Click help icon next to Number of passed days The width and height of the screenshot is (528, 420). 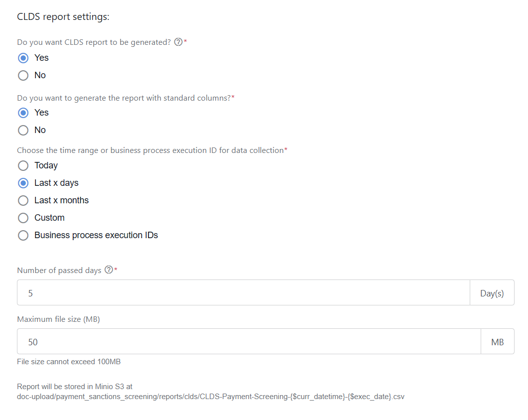pos(109,270)
